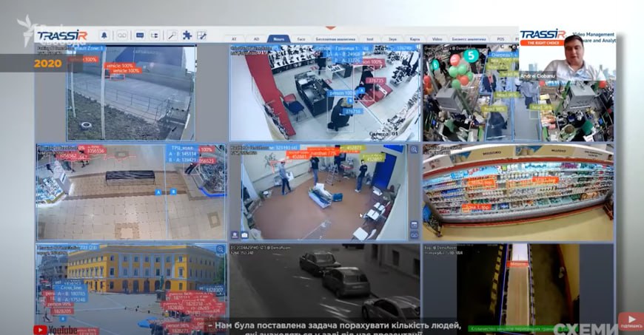
Task: Select the supermarket shelf camera feed
Action: click(517, 192)
